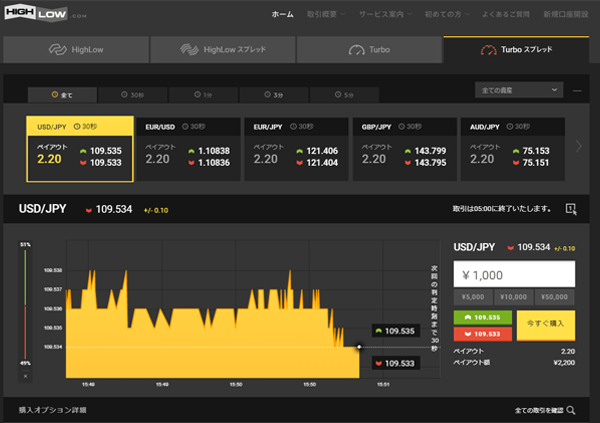Select the 全て time filter tab

62,95
